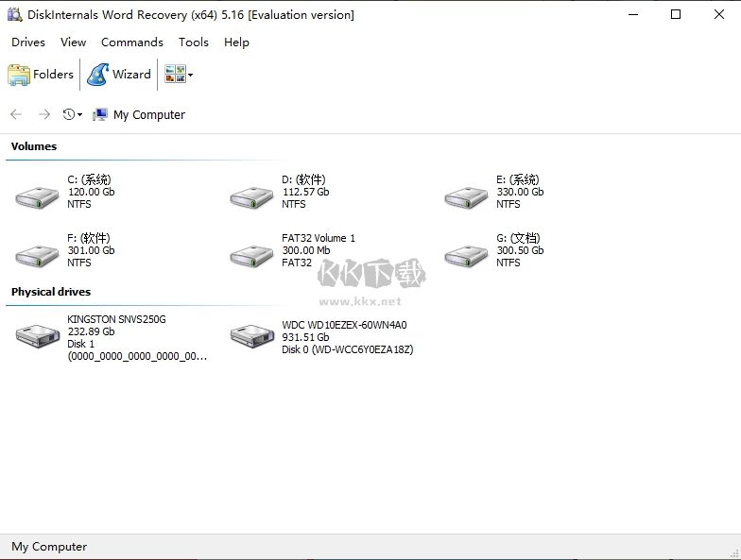
Task: Click My Computer address bar text
Action: 149,115
